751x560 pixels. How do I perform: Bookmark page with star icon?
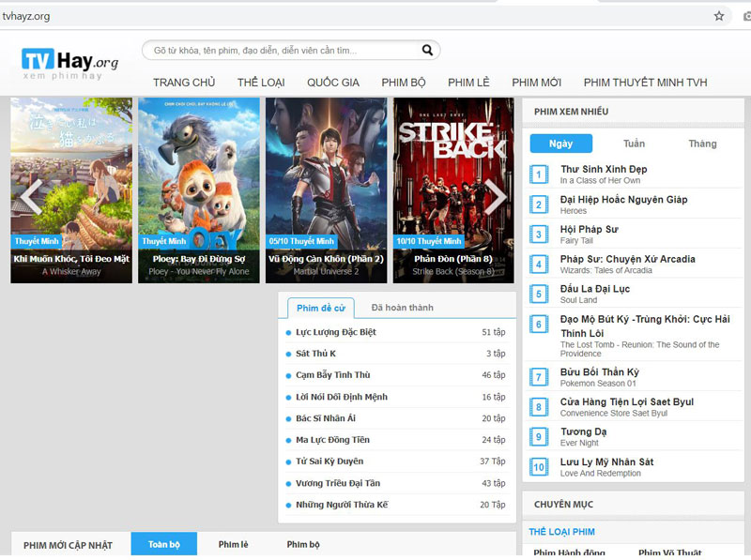point(719,16)
